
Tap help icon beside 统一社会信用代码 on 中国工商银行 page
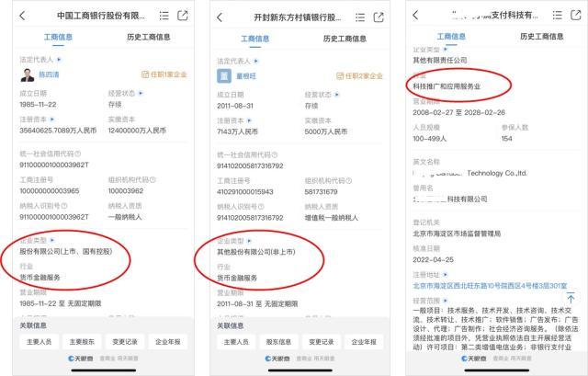pyautogui.click(x=77, y=154)
